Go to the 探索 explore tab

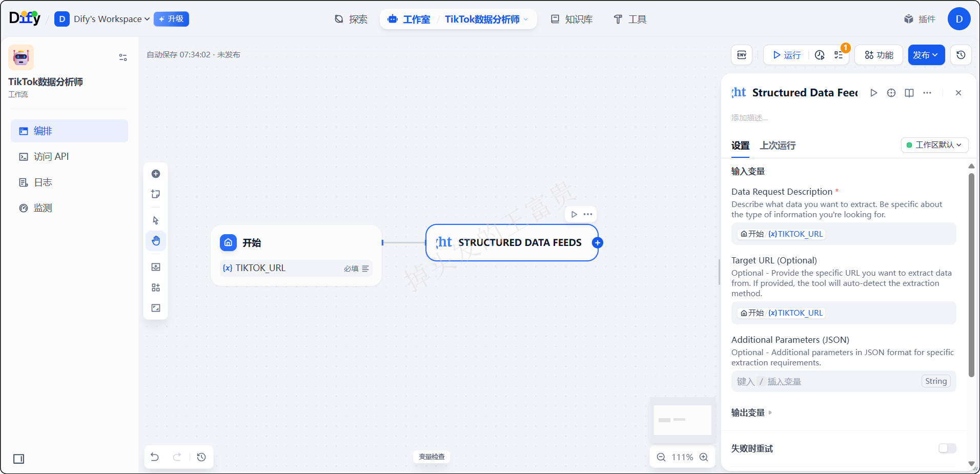(x=351, y=19)
